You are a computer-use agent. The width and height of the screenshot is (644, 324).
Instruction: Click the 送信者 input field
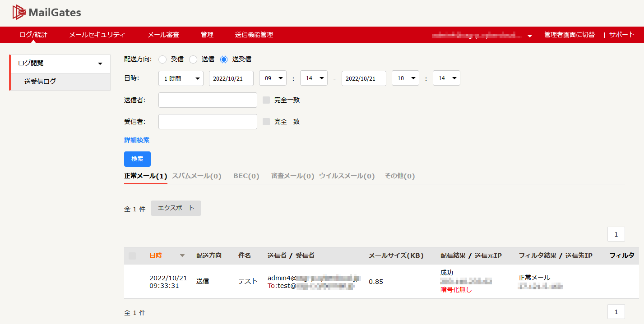(208, 100)
